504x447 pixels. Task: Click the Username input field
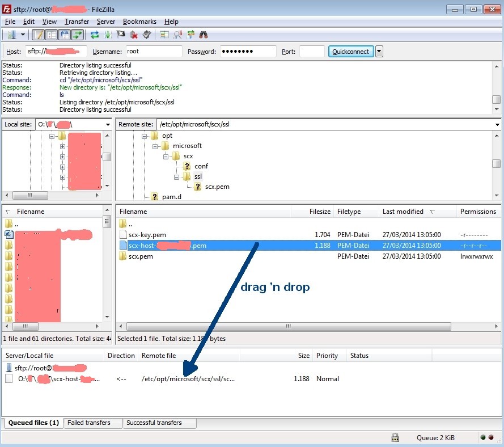coord(154,52)
